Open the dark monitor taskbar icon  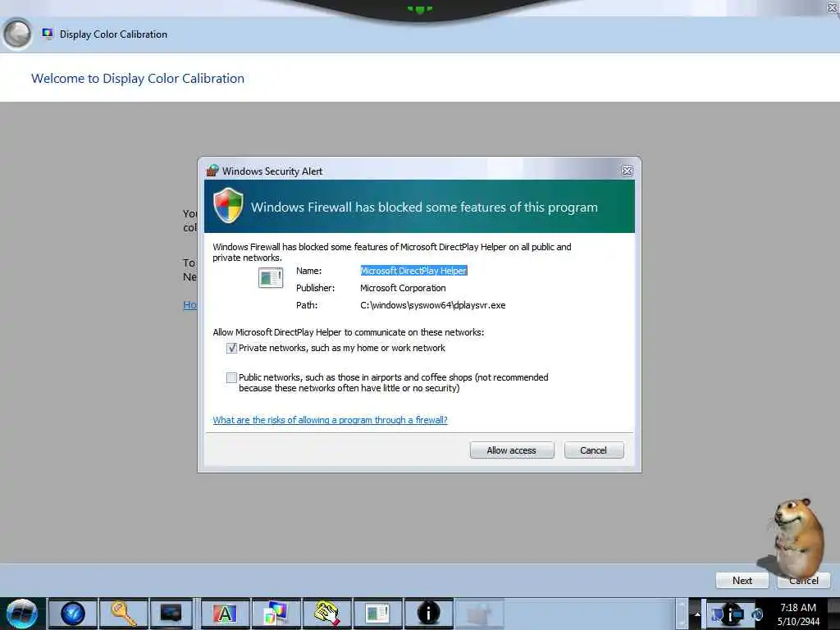(171, 614)
